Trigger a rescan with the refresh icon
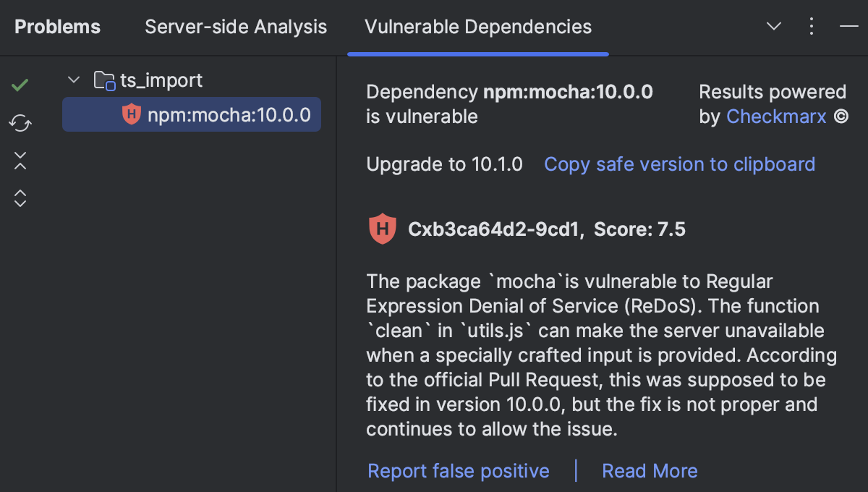This screenshot has height=492, width=868. pos(20,123)
